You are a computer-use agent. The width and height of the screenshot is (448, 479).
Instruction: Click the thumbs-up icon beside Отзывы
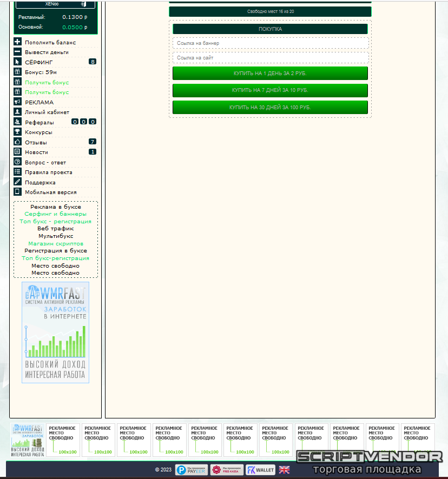[x=17, y=142]
